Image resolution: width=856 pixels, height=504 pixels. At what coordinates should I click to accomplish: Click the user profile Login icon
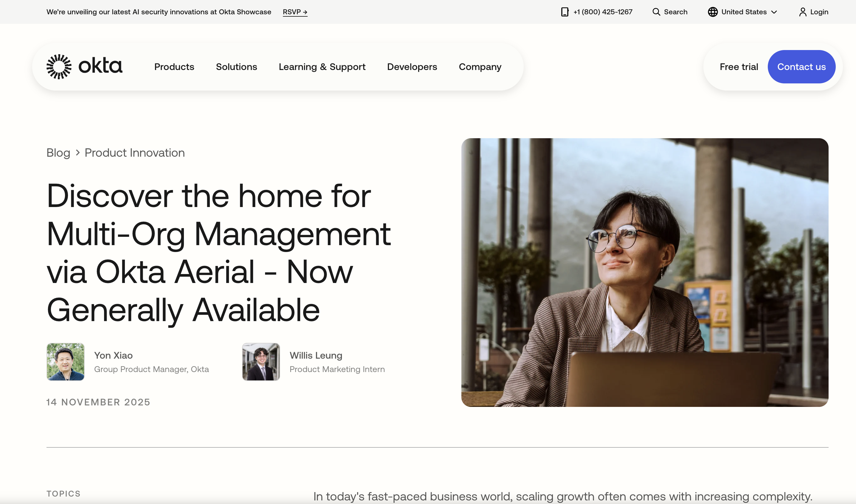coord(802,12)
